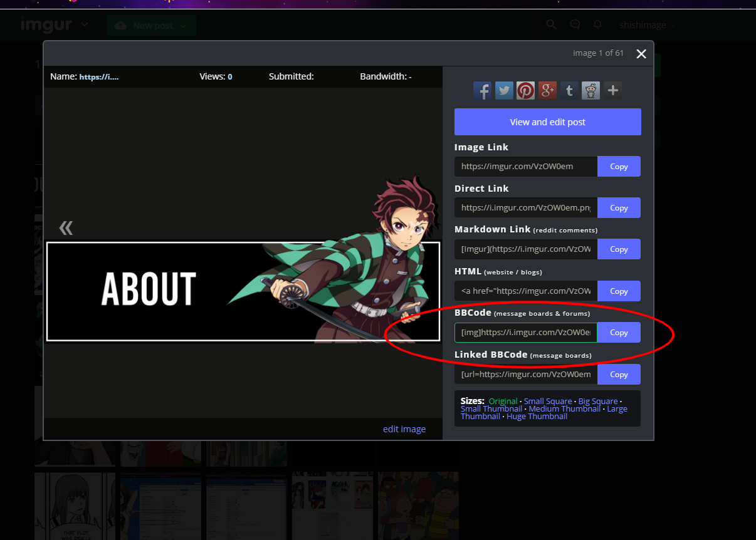Open more sharing options plus icon
756x540 pixels.
(612, 90)
